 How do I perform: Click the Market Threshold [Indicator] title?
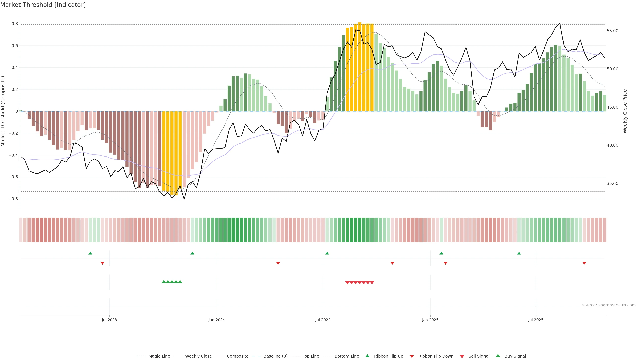tap(43, 5)
